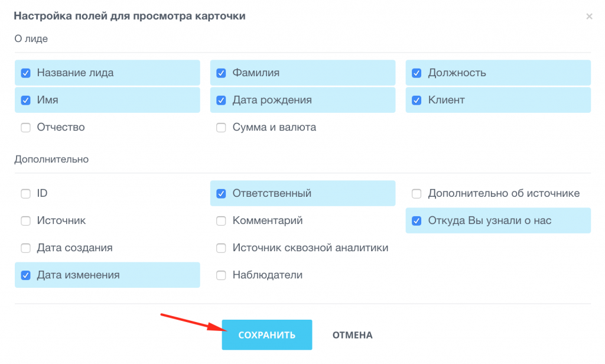This screenshot has height=364, width=605.
Task: Enable Дополнительно об источнике field
Action: click(417, 193)
